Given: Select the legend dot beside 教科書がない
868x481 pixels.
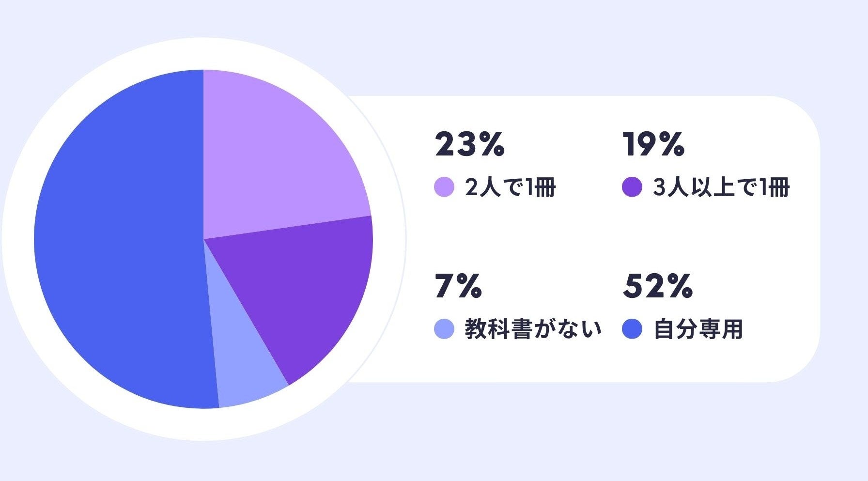Looking at the screenshot, I should pyautogui.click(x=444, y=329).
